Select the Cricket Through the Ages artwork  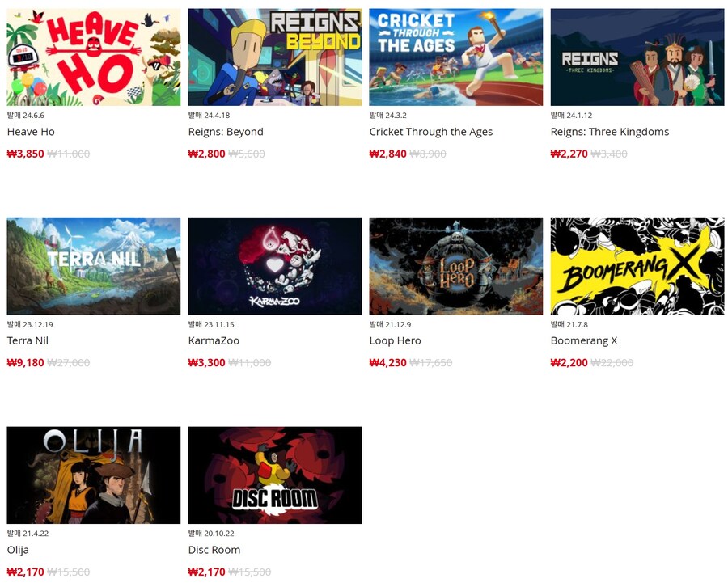pos(456,57)
